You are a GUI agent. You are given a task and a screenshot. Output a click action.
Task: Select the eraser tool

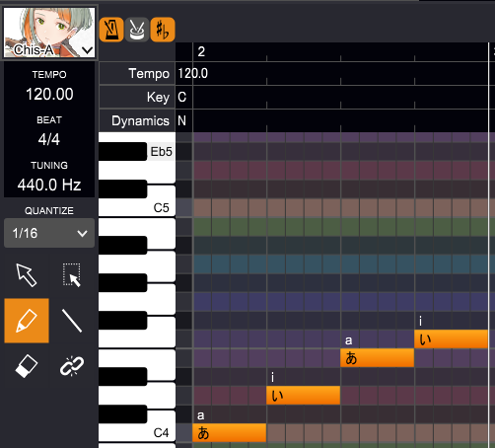(27, 366)
